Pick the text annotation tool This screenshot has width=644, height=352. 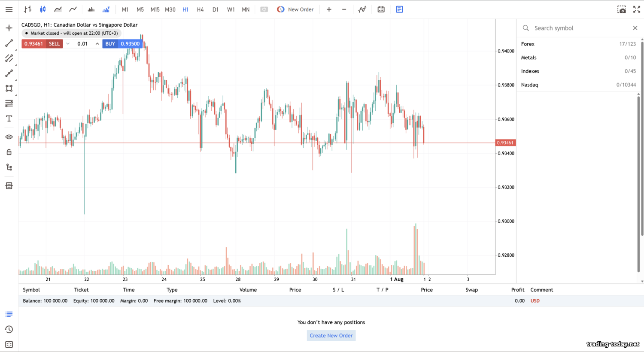(9, 118)
